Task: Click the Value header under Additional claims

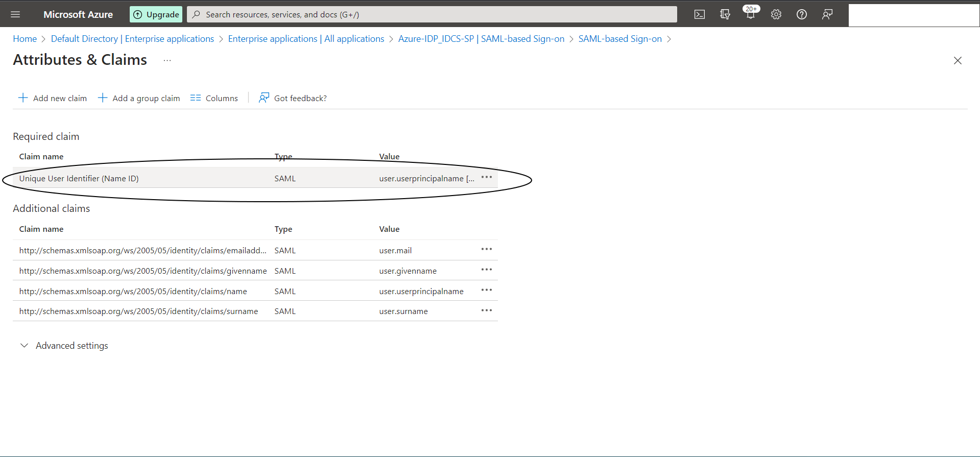Action: tap(389, 229)
